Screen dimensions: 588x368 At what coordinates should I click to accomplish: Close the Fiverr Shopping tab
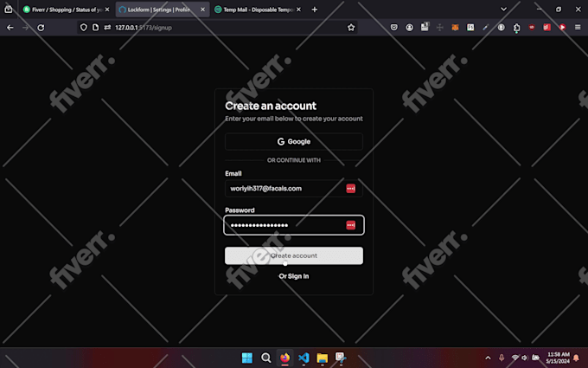pyautogui.click(x=107, y=10)
